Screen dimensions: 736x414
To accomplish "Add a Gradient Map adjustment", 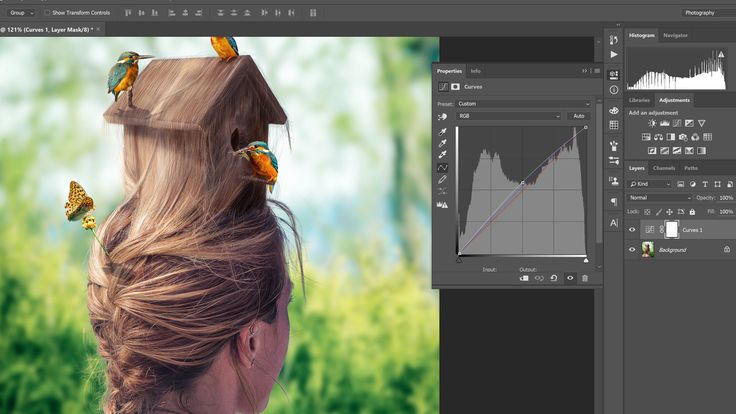I will tap(701, 151).
